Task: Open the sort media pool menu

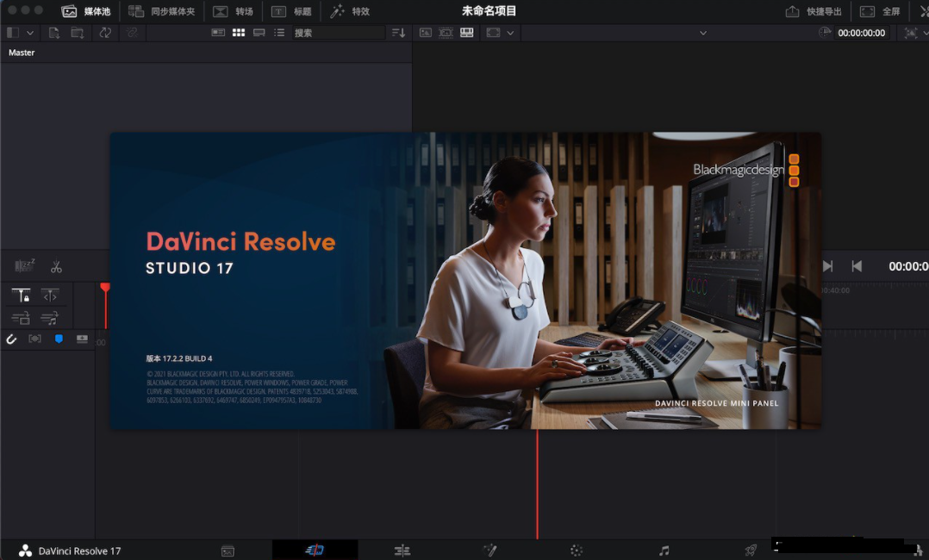Action: pos(399,33)
